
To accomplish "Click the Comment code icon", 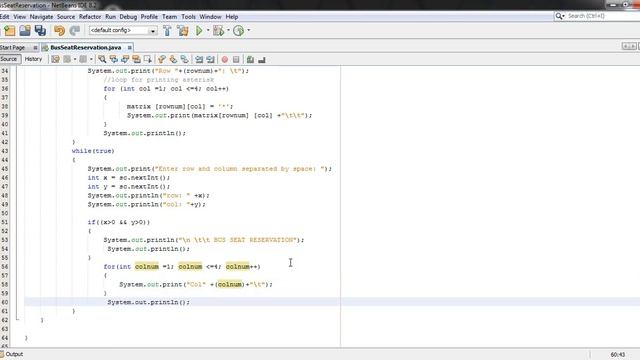I will (x=250, y=60).
